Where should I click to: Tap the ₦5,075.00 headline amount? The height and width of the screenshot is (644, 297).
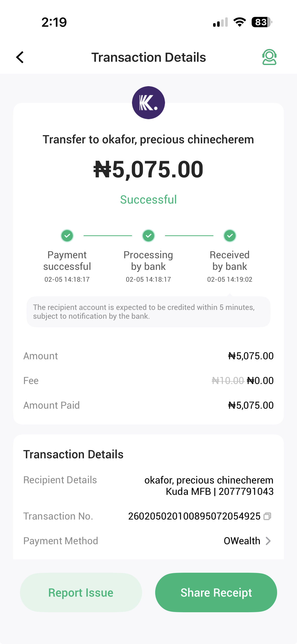[x=148, y=169]
